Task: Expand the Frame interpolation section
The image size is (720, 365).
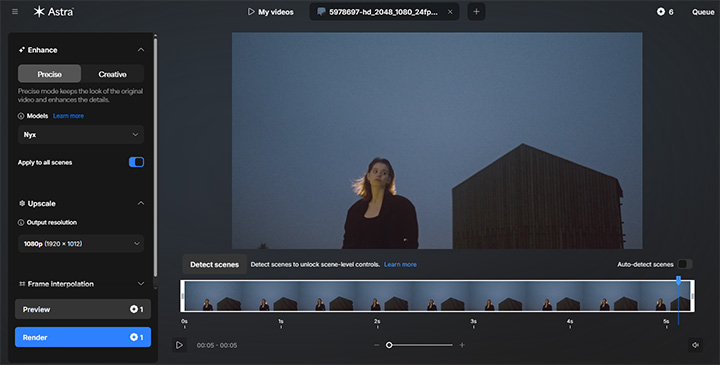Action: 141,284
